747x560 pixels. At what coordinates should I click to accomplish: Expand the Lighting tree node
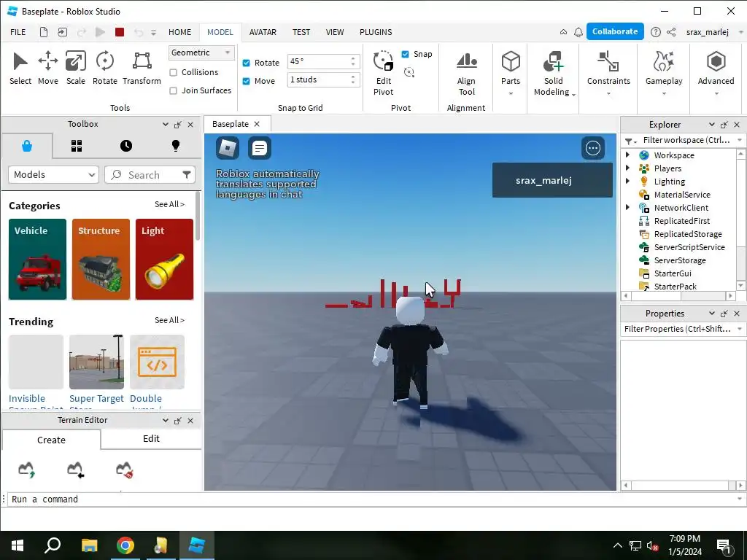point(627,181)
